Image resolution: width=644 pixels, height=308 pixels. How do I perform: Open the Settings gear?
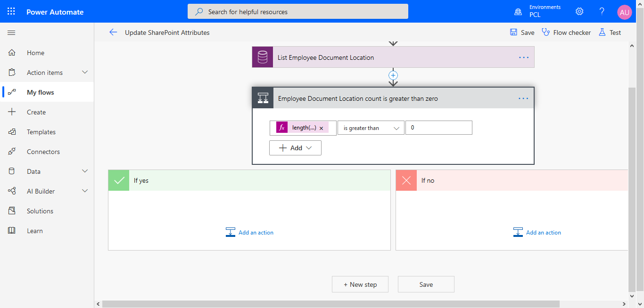[579, 12]
